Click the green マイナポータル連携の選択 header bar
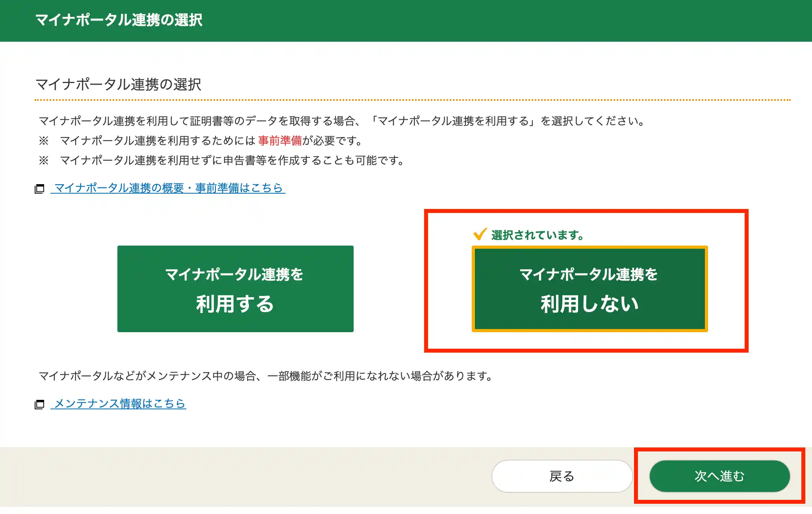Viewport: 812px width, 514px height. (406, 20)
